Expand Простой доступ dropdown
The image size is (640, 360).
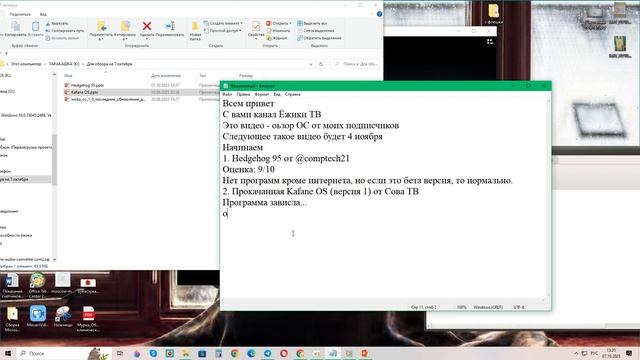pos(222,31)
